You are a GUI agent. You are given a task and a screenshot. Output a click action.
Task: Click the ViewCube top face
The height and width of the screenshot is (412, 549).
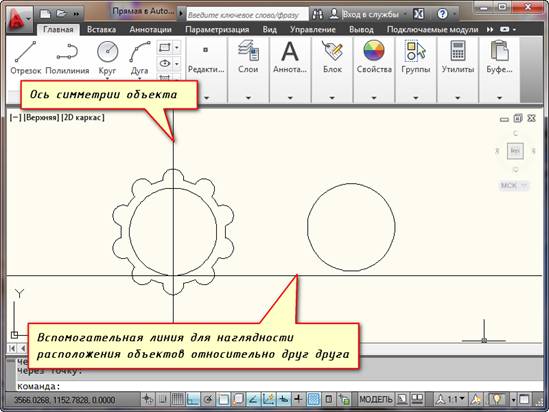pos(515,151)
